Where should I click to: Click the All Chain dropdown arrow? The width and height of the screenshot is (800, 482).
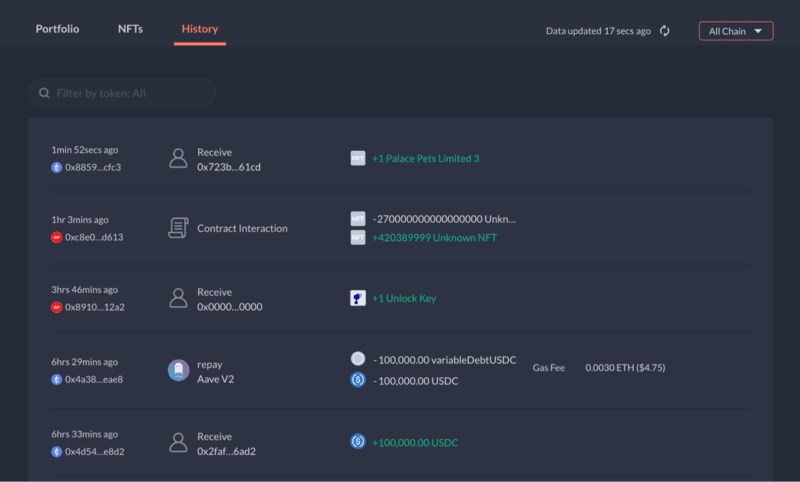758,31
